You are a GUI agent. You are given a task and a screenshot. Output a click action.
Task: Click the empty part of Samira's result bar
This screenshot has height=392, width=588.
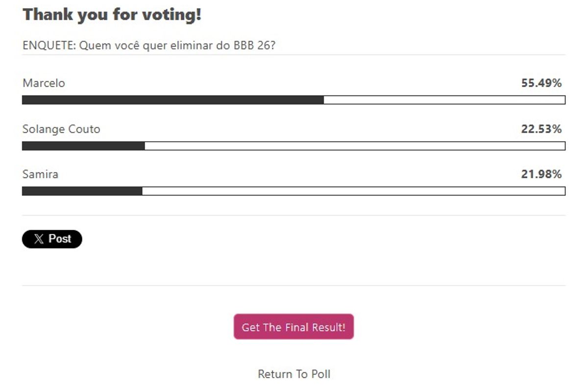[x=353, y=191]
